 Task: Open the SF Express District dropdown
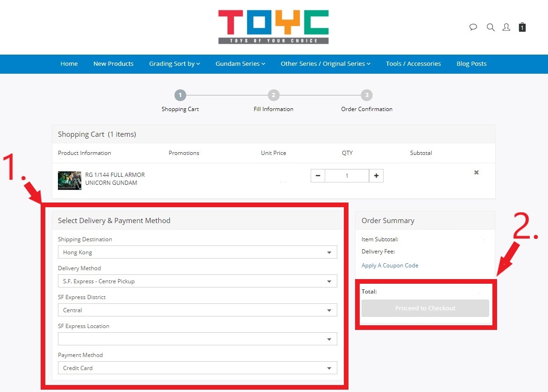pyautogui.click(x=197, y=310)
